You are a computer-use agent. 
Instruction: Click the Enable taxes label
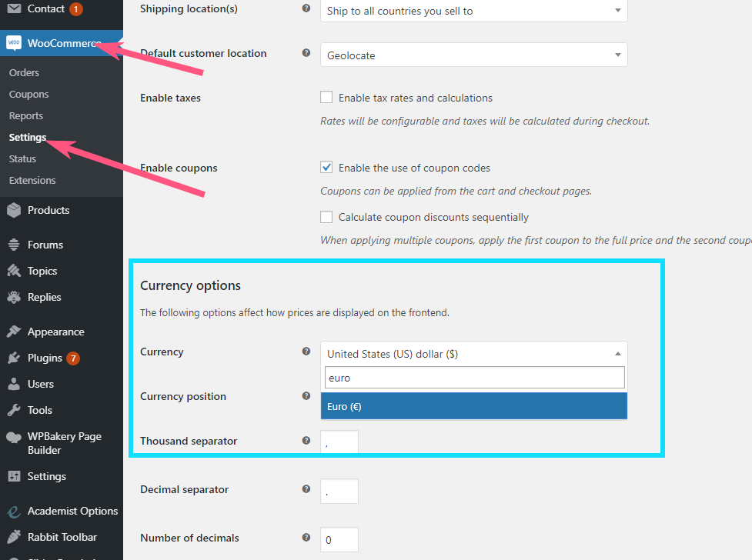tap(170, 98)
